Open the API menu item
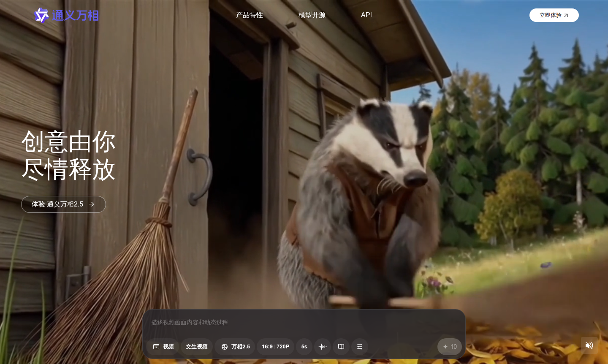The image size is (608, 364). coord(366,15)
